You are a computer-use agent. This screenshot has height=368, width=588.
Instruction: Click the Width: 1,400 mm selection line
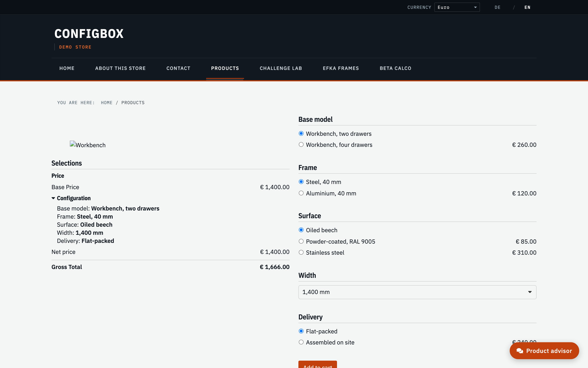point(80,233)
